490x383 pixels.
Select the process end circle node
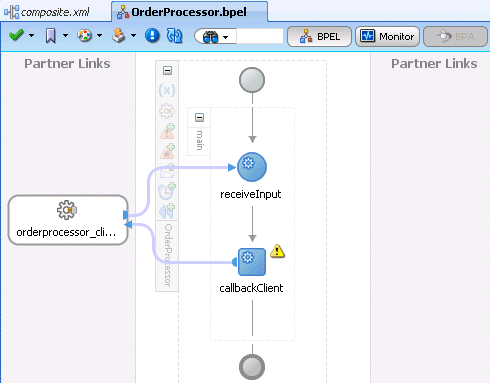pyautogui.click(x=252, y=367)
